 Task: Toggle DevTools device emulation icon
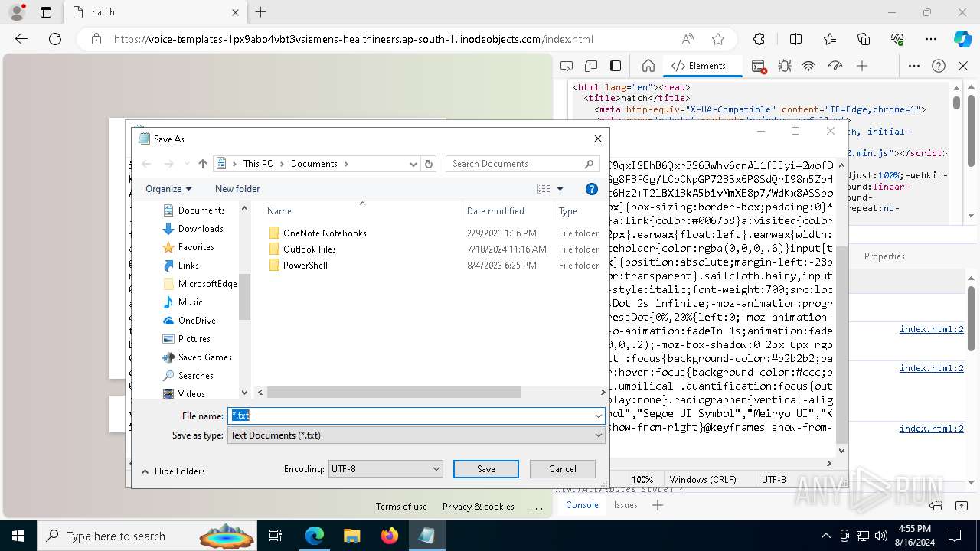pyautogui.click(x=591, y=66)
